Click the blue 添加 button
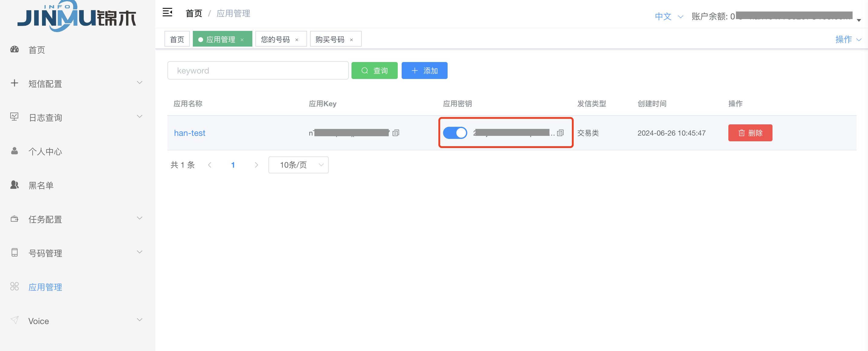The width and height of the screenshot is (868, 351). (425, 71)
